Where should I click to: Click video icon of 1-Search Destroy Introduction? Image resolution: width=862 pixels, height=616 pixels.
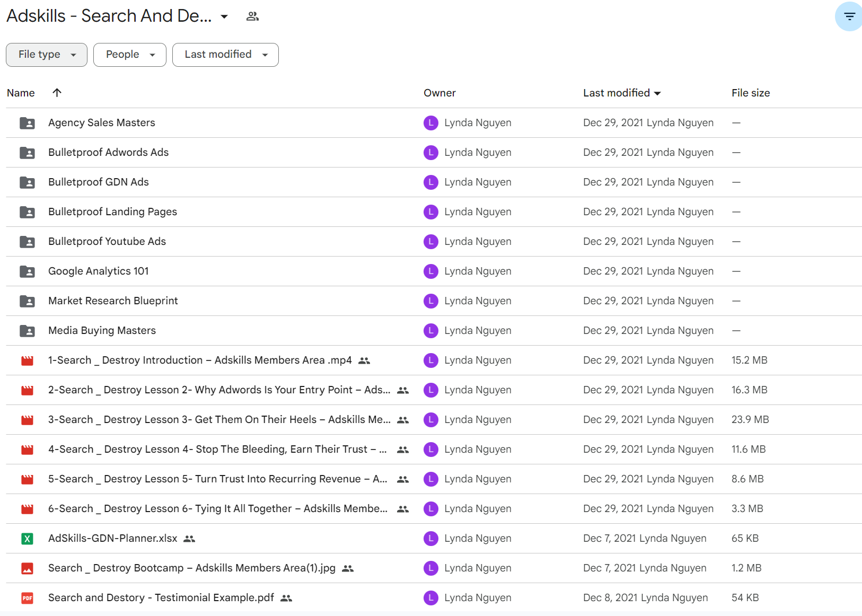27,360
